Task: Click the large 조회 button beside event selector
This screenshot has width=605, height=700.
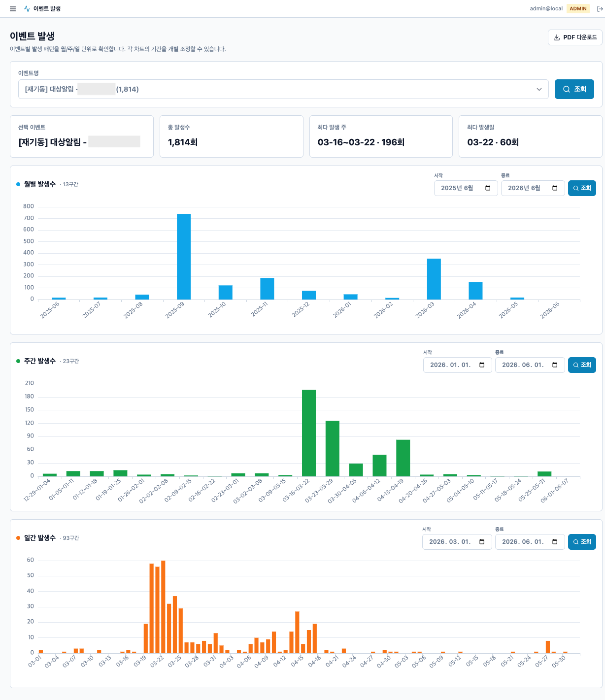Action: (574, 89)
